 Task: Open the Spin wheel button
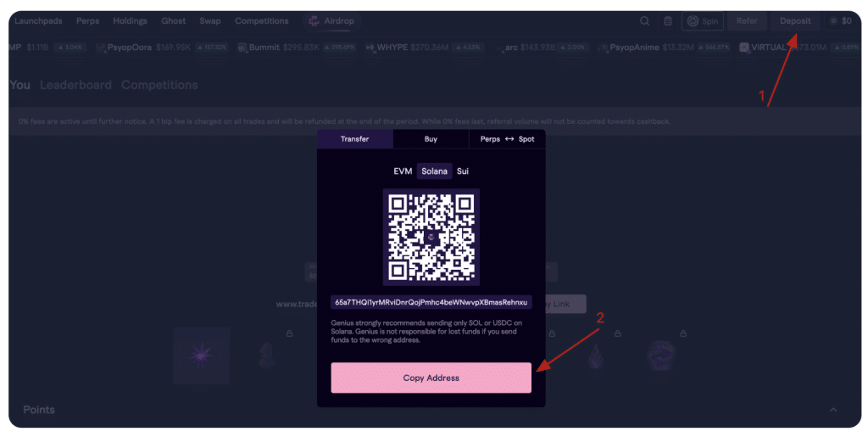tap(703, 21)
